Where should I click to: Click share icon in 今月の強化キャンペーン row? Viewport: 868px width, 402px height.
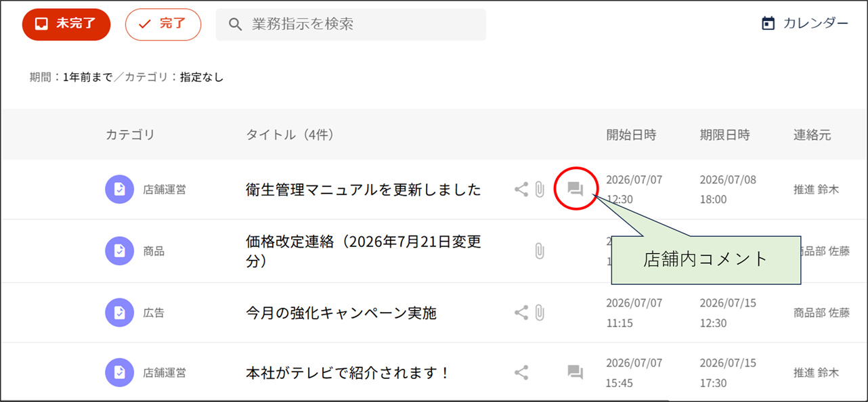[521, 313]
